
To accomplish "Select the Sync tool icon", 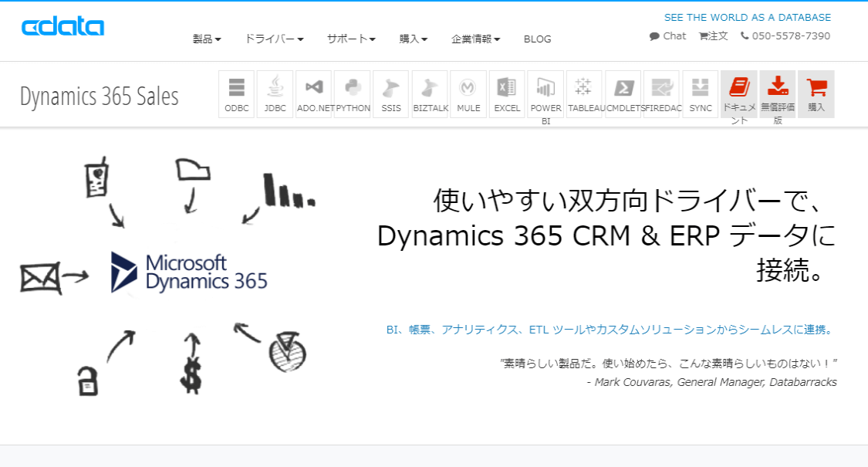I will pos(701,93).
